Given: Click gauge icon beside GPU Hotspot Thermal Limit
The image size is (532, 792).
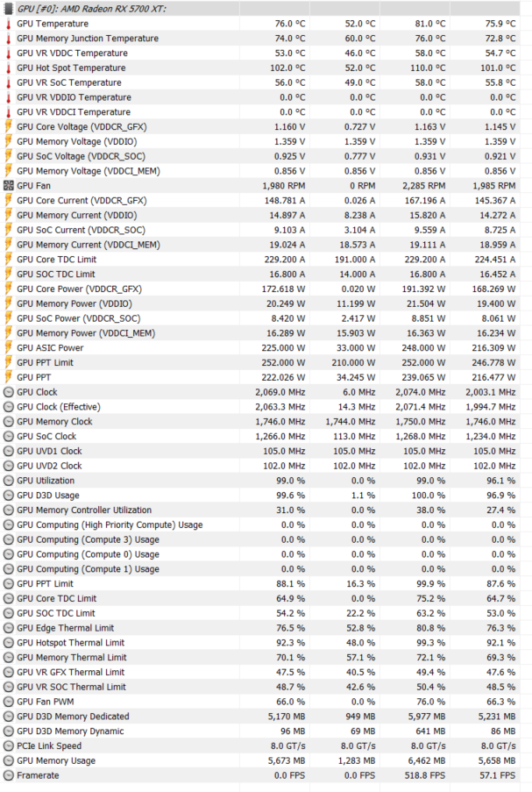Looking at the screenshot, I should click(x=8, y=643).
